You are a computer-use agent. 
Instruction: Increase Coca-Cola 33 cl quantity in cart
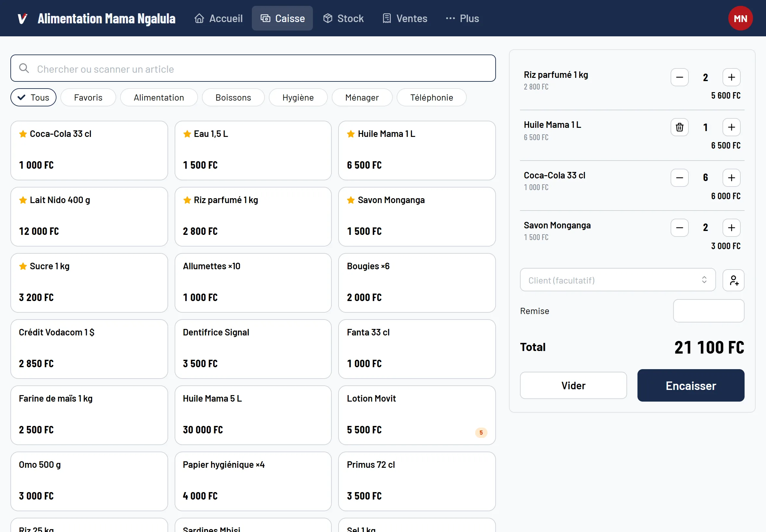pos(731,178)
